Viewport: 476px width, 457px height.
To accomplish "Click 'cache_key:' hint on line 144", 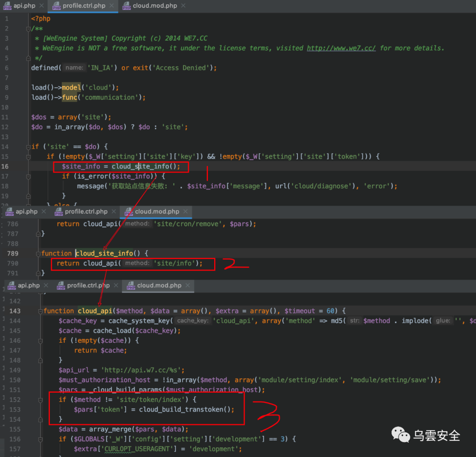I will click(193, 321).
